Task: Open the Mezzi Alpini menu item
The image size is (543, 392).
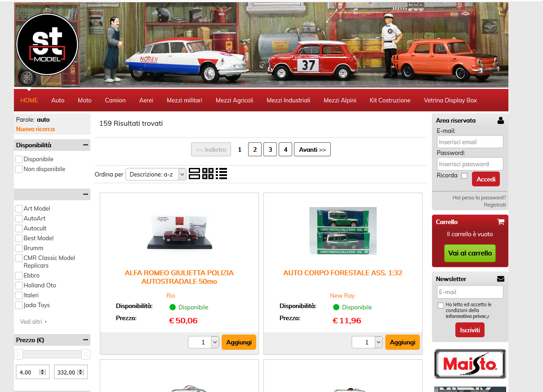Action: (340, 100)
